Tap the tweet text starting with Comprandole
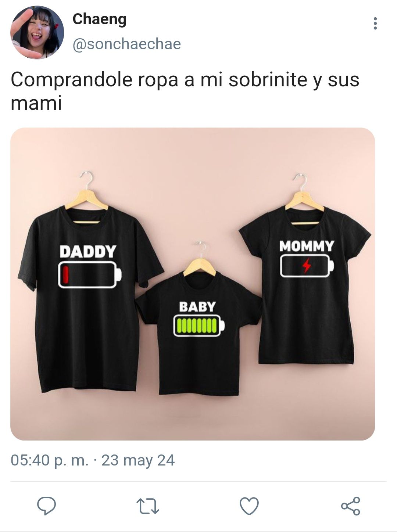The height and width of the screenshot is (532, 397). [x=185, y=91]
